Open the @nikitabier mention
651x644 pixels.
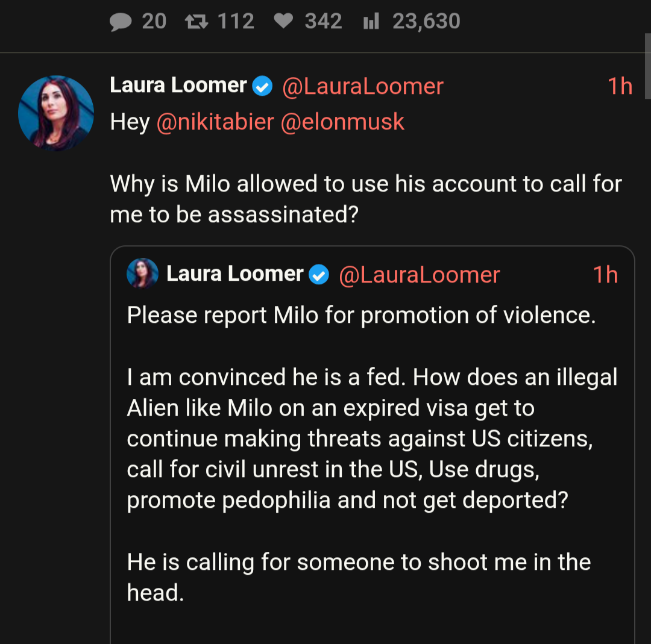tap(215, 122)
